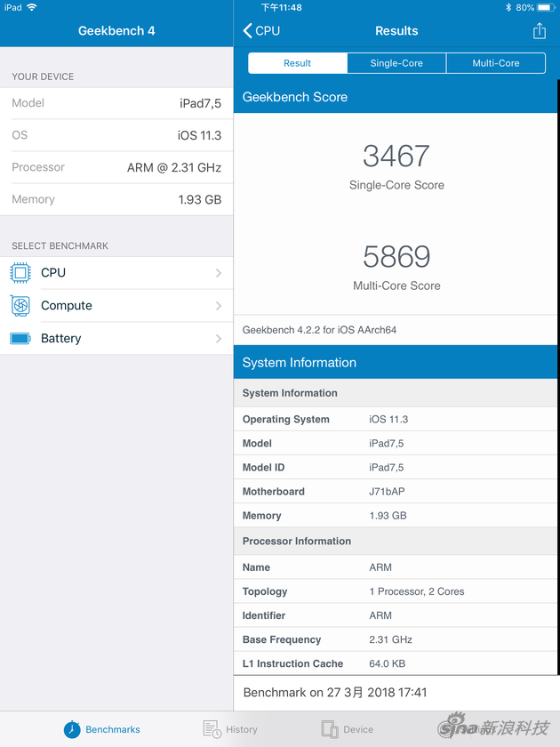Image resolution: width=560 pixels, height=747 pixels.
Task: Tap the battery indicator in status bar
Action: tap(546, 7)
